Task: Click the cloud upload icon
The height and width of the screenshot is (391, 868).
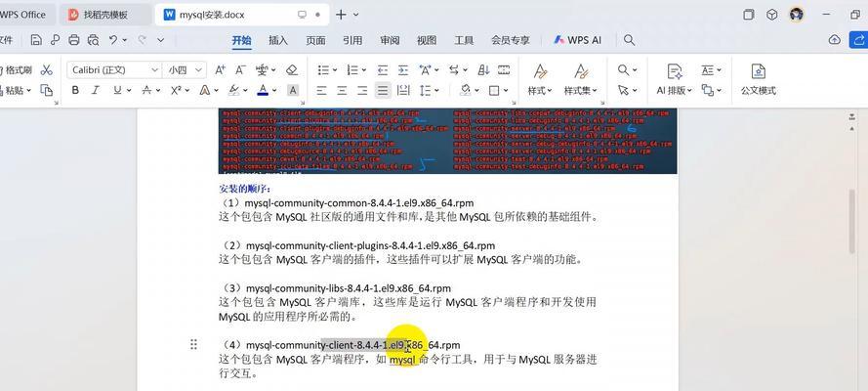Action: tap(834, 40)
